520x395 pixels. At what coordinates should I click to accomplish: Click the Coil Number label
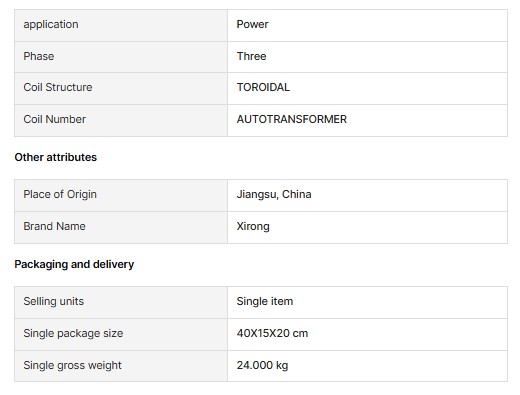(54, 119)
